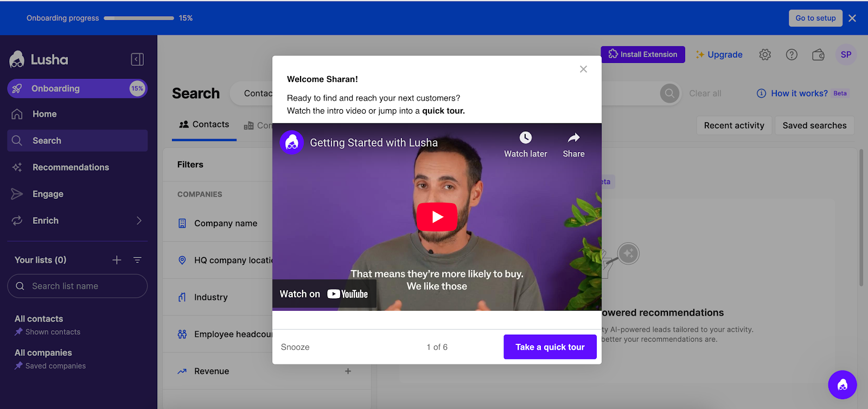This screenshot has height=409, width=868.
Task: Click the plus icon next to Revenue
Action: [x=348, y=371]
